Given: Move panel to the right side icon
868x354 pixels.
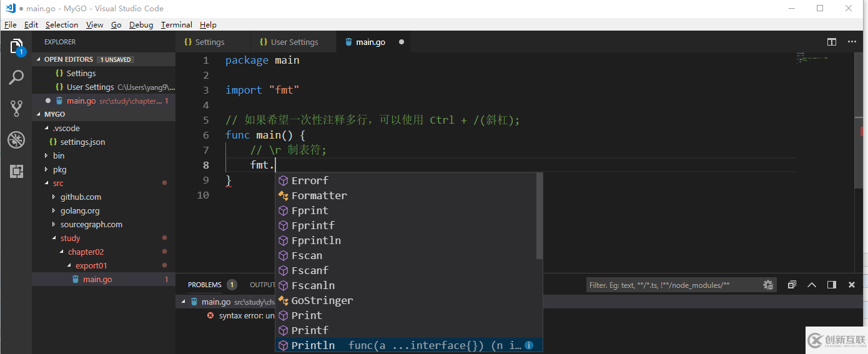Looking at the screenshot, I should coord(832,285).
